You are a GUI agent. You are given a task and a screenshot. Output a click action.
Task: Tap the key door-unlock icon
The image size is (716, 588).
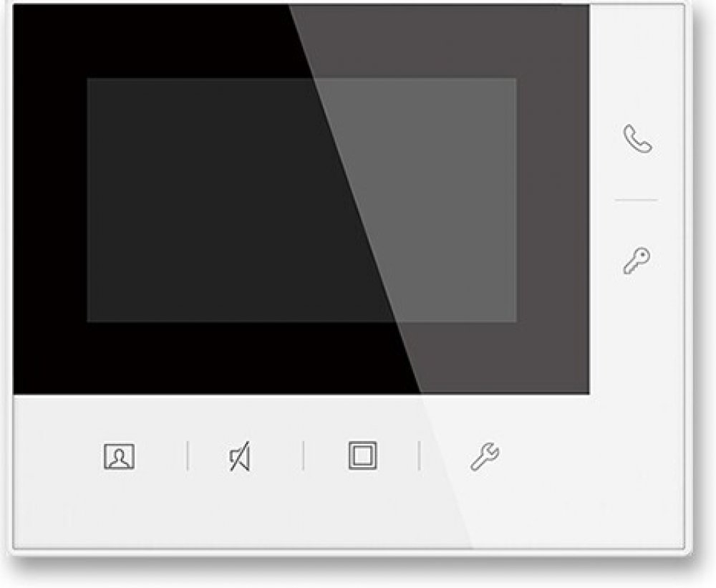[637, 261]
